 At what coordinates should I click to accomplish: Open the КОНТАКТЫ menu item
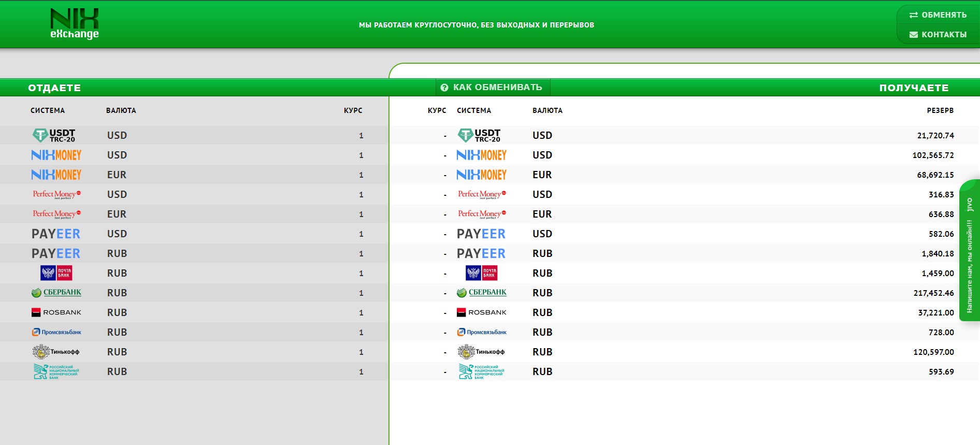tap(938, 34)
